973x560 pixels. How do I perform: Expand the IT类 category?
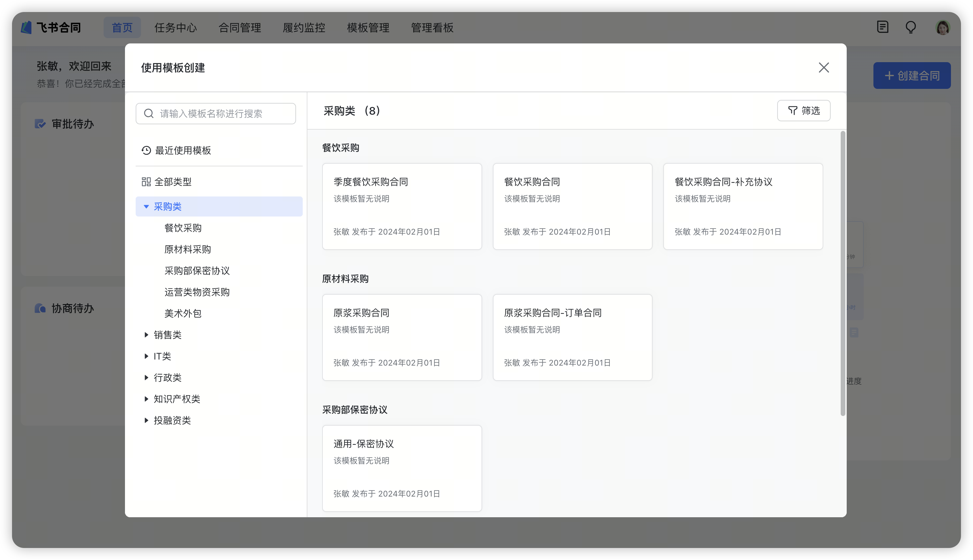146,357
